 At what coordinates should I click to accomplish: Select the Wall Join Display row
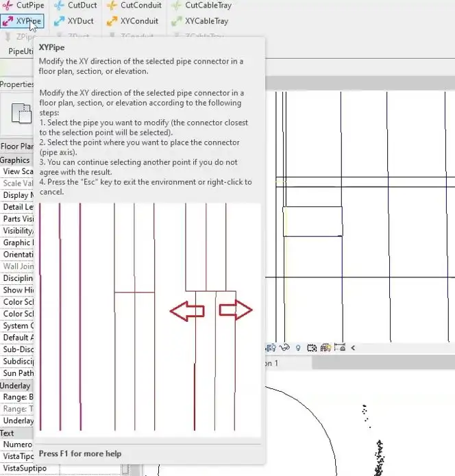pos(16,266)
